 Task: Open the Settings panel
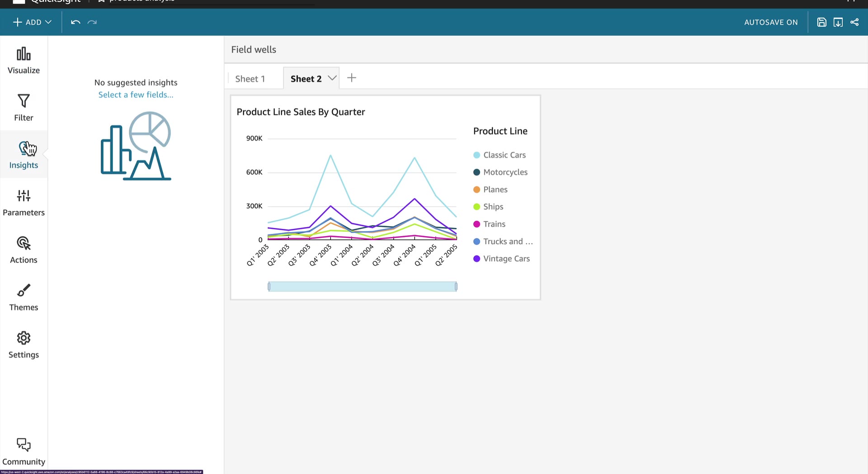(24, 345)
